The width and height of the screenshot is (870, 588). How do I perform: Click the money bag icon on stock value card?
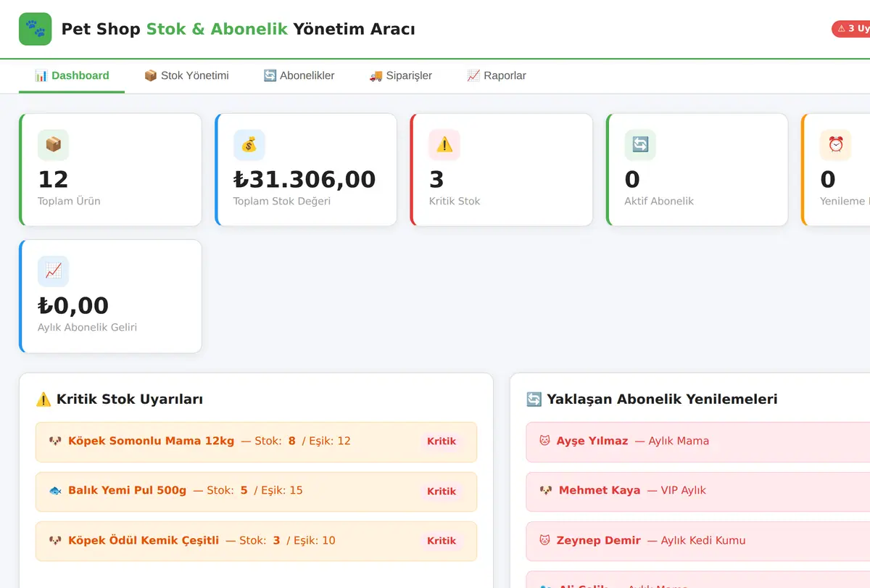[x=249, y=145]
